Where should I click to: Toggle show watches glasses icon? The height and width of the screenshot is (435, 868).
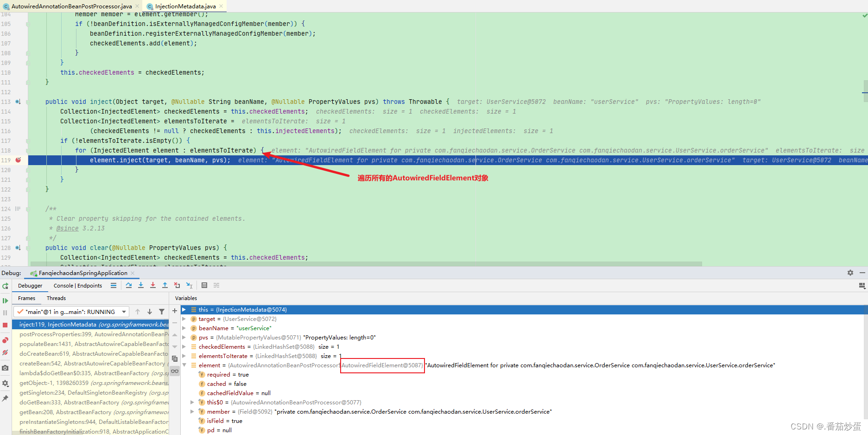(x=175, y=371)
